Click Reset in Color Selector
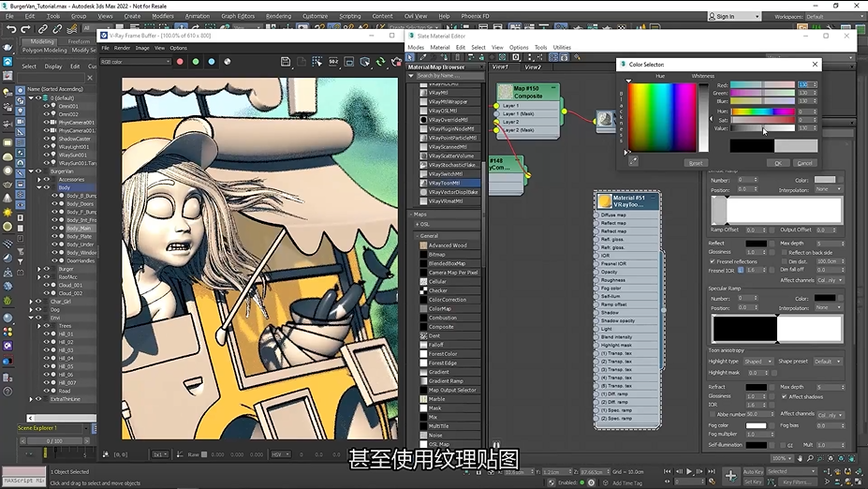The width and height of the screenshot is (868, 489). click(x=696, y=163)
